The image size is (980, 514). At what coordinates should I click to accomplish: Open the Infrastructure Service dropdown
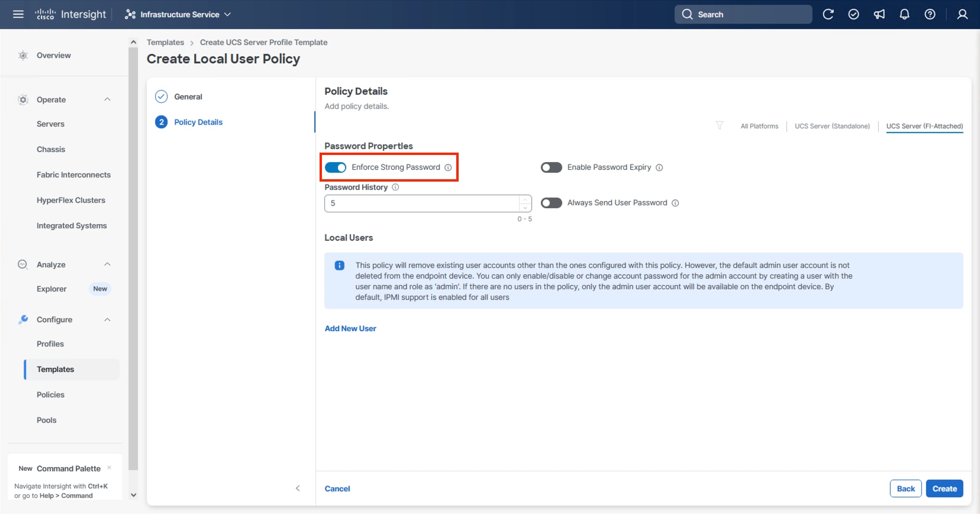pyautogui.click(x=178, y=14)
